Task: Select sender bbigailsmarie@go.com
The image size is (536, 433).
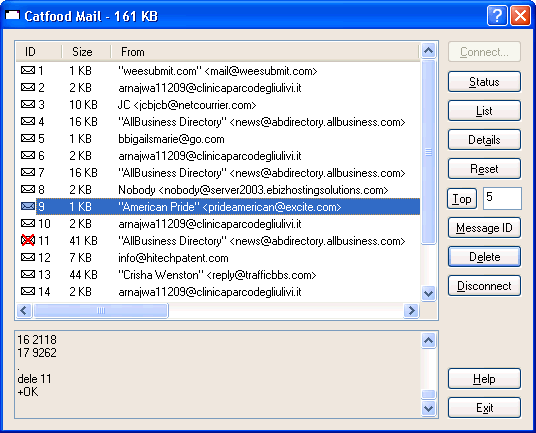Action: 171,139
